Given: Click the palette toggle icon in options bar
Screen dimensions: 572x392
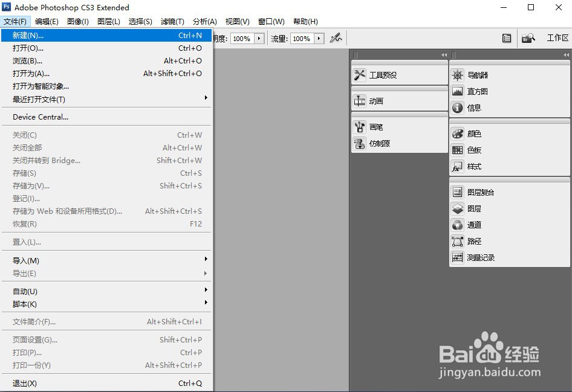Looking at the screenshot, I should [507, 38].
